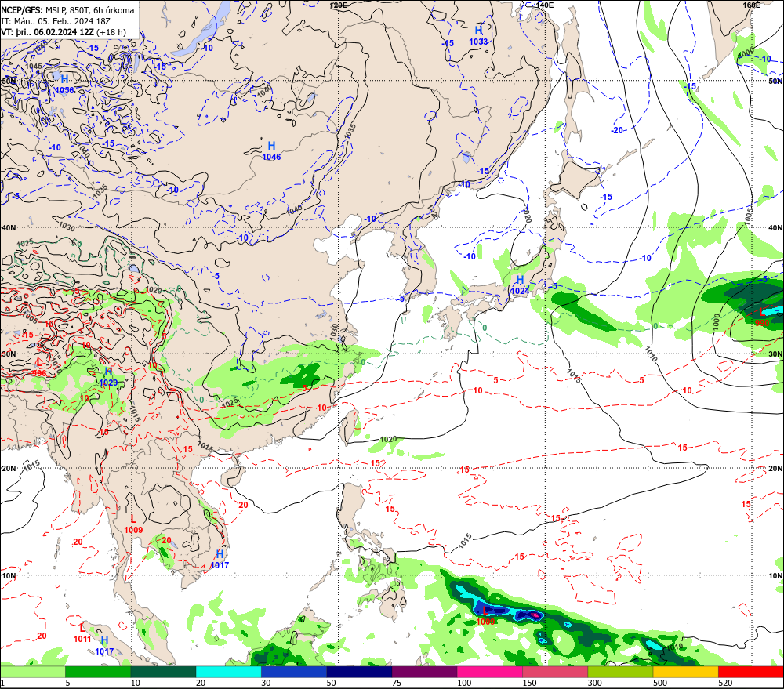Image resolution: width=784 pixels, height=689 pixels.
Task: Click the L 990 low pressure center
Action: [761, 317]
